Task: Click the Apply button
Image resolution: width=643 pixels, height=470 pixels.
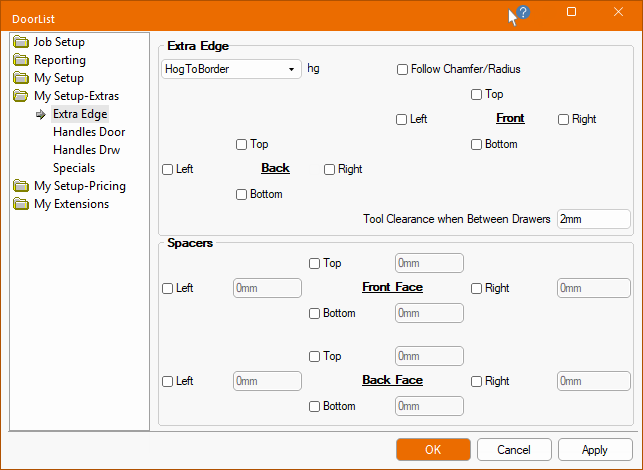Action: tap(595, 450)
